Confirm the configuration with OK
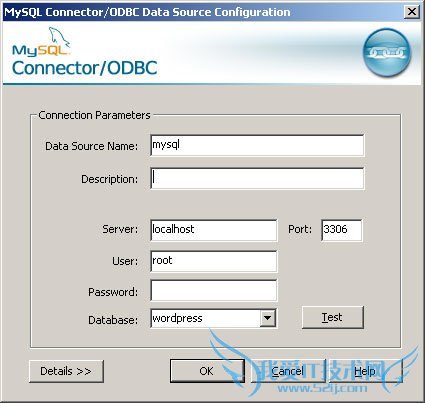This screenshot has width=425, height=403. tap(207, 371)
